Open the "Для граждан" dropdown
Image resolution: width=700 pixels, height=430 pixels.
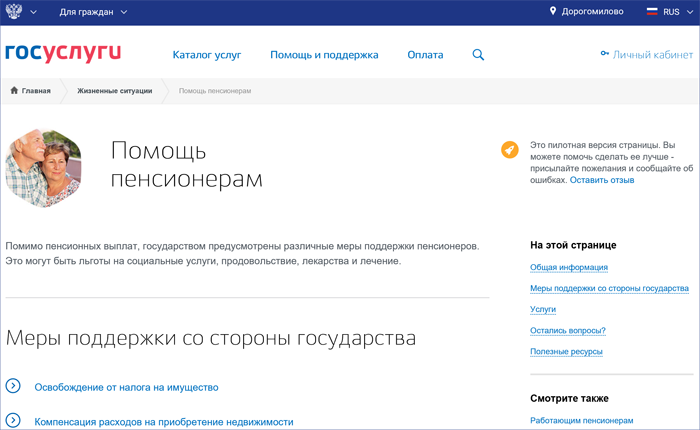93,12
